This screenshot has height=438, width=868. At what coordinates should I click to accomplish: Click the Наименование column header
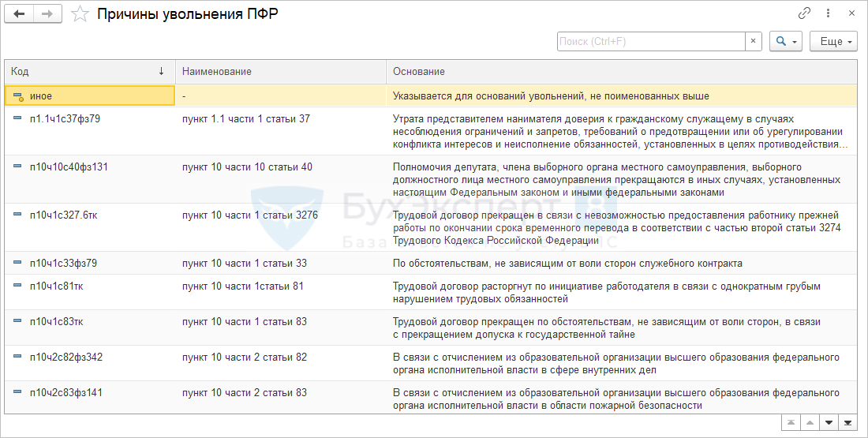point(279,71)
